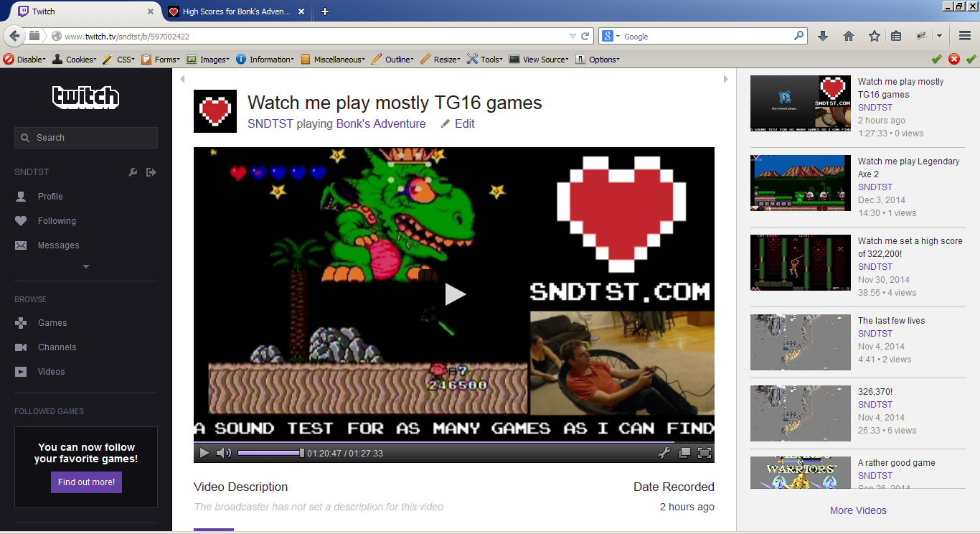This screenshot has height=534, width=980.
Task: Click in the Twitch Search field
Action: (x=86, y=138)
